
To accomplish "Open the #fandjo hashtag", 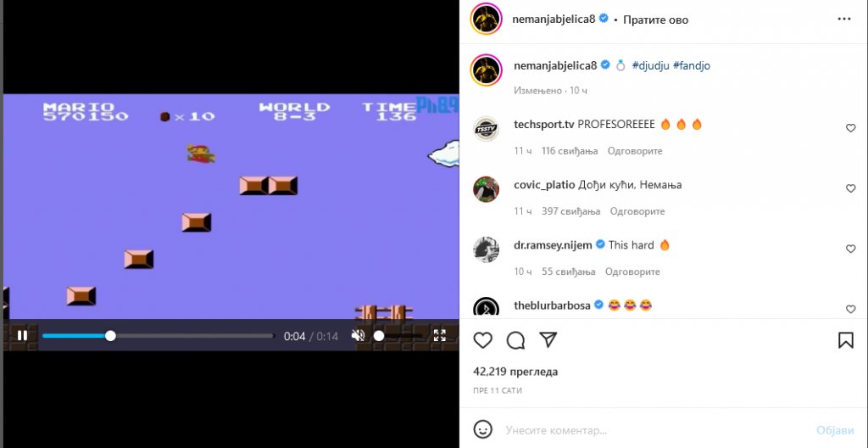I will coord(692,65).
